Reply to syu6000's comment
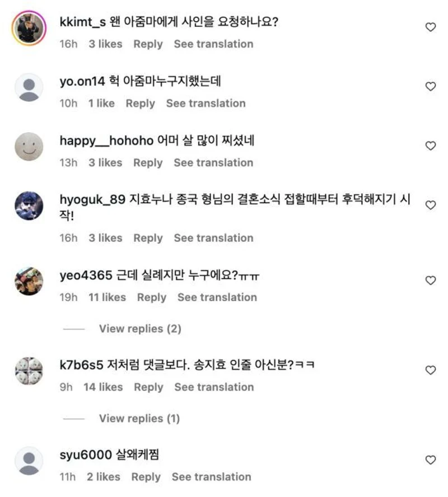The image size is (448, 497). [x=146, y=477]
